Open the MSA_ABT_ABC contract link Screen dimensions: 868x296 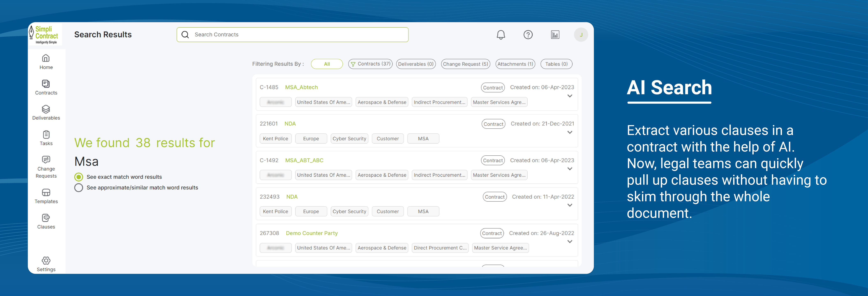pyautogui.click(x=304, y=161)
